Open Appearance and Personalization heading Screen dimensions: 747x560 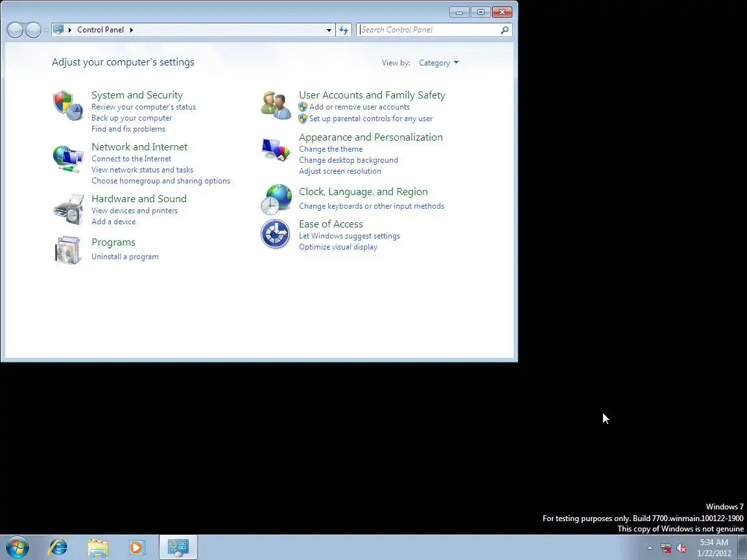371,137
